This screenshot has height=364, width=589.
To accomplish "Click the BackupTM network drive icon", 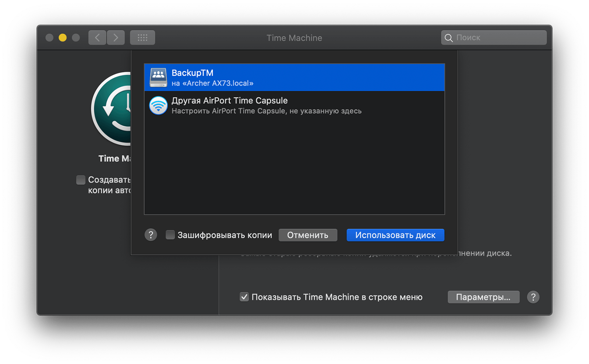I will [158, 78].
